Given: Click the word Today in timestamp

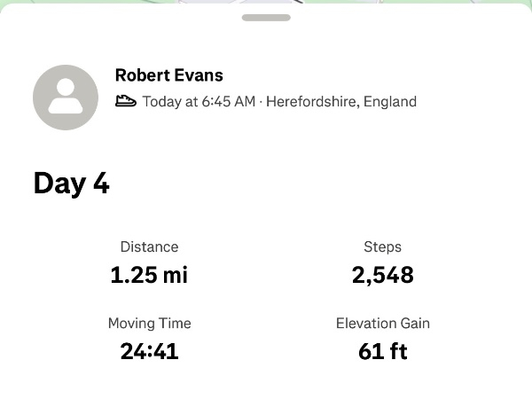Looking at the screenshot, I should pyautogui.click(x=161, y=101).
